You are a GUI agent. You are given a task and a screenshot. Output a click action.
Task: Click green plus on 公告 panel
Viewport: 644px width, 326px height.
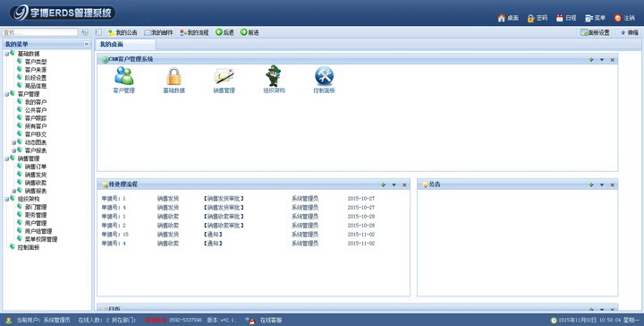point(591,185)
